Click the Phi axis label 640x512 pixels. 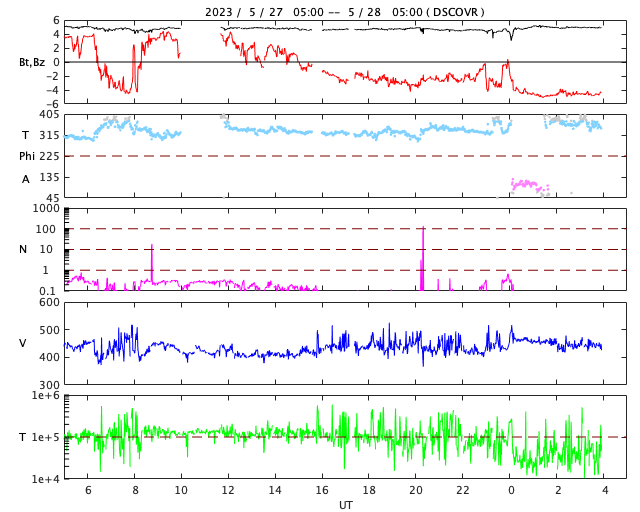(x=28, y=156)
